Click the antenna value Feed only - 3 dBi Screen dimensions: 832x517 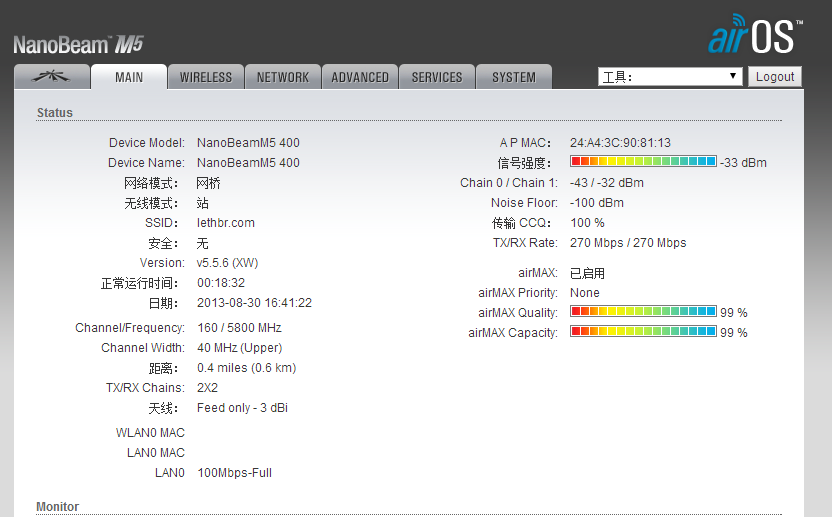(x=242, y=408)
